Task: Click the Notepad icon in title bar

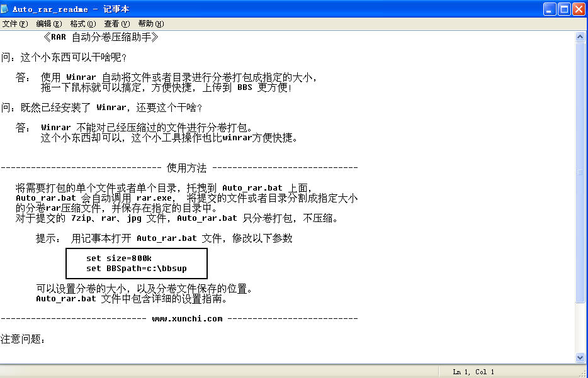Action: click(6, 9)
